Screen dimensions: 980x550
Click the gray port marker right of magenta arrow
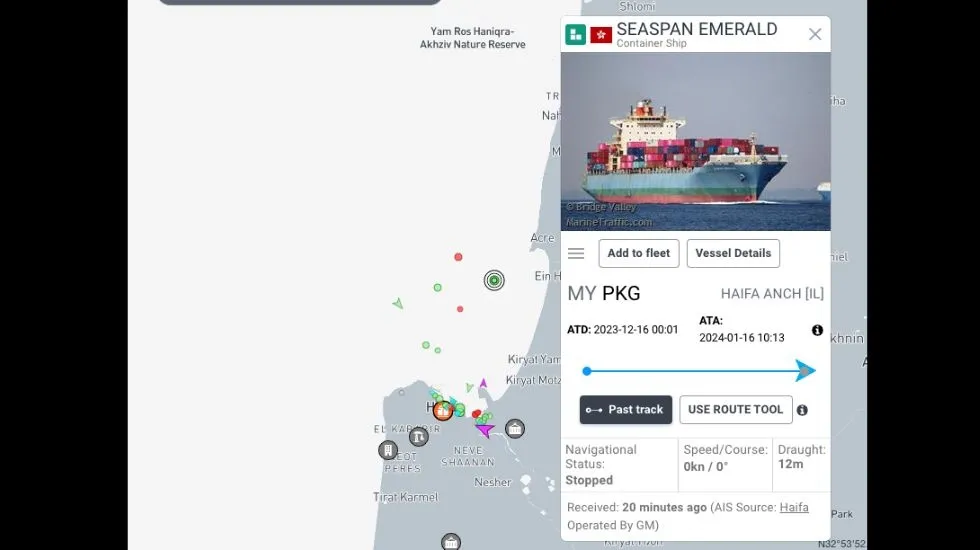(514, 429)
